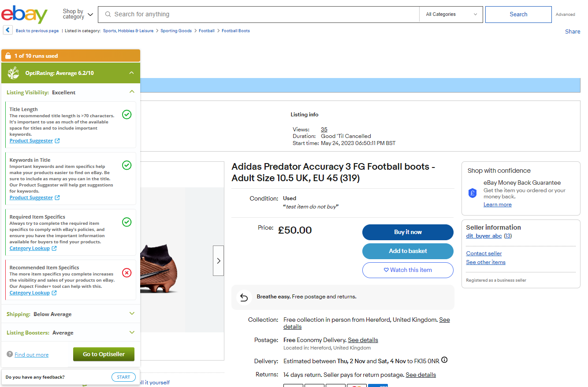The height and width of the screenshot is (387, 588).
Task: Open Category Lookup under Required Item Specifics
Action: 30,249
